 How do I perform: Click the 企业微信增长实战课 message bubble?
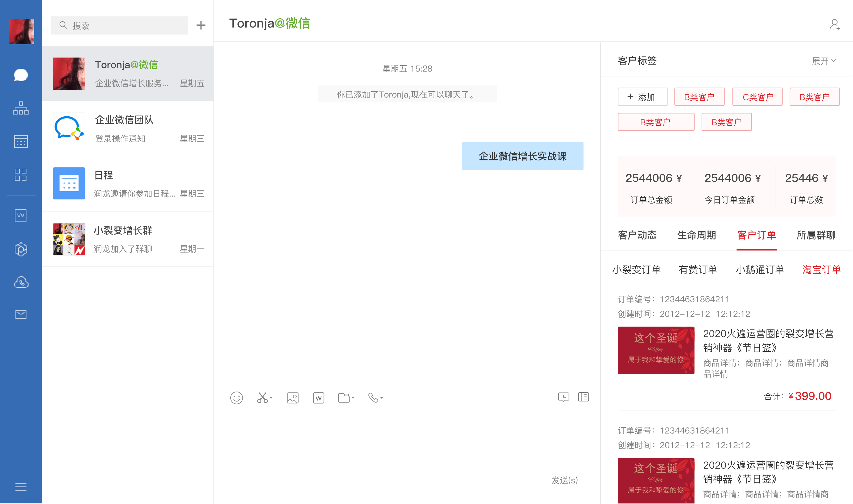click(x=523, y=156)
